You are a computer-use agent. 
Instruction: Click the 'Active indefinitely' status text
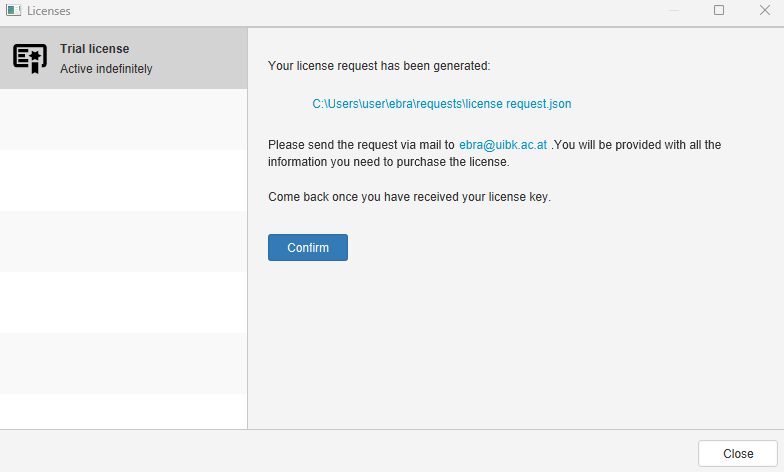pyautogui.click(x=106, y=69)
